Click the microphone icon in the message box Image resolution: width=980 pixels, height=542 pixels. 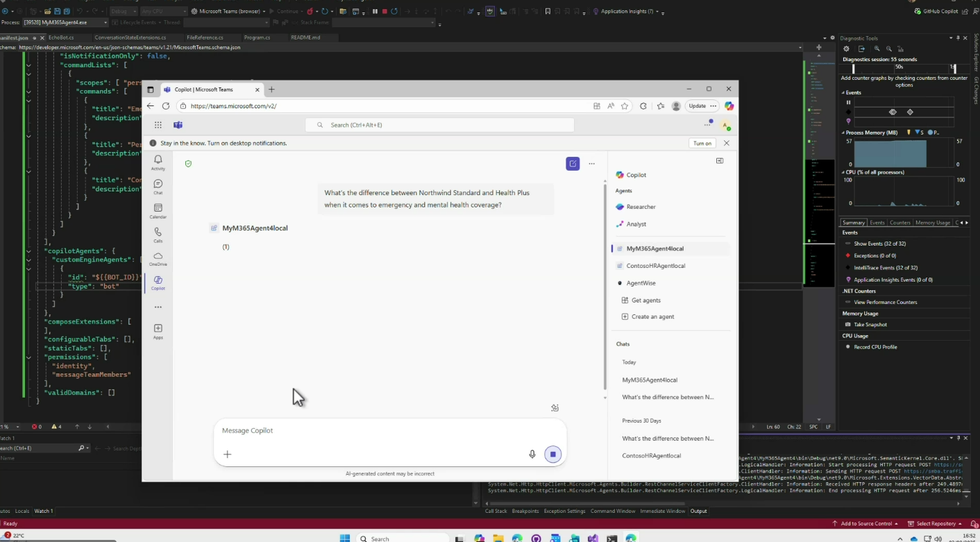tap(532, 454)
